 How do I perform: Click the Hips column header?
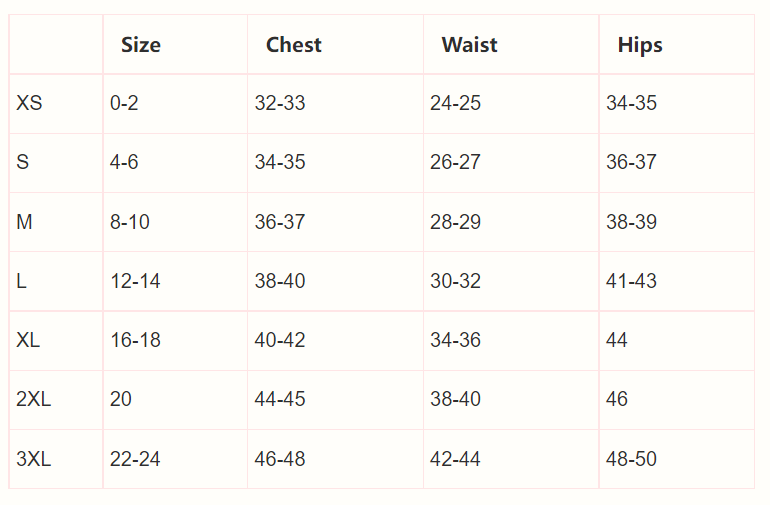pyautogui.click(x=640, y=46)
